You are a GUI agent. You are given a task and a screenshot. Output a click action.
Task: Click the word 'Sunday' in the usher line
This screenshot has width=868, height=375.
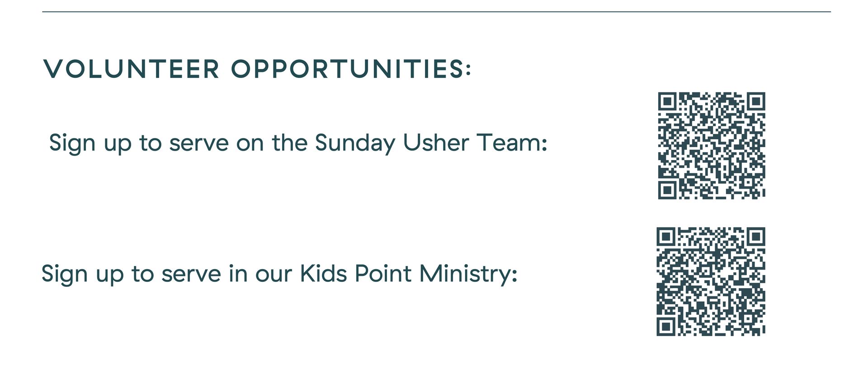tap(355, 143)
